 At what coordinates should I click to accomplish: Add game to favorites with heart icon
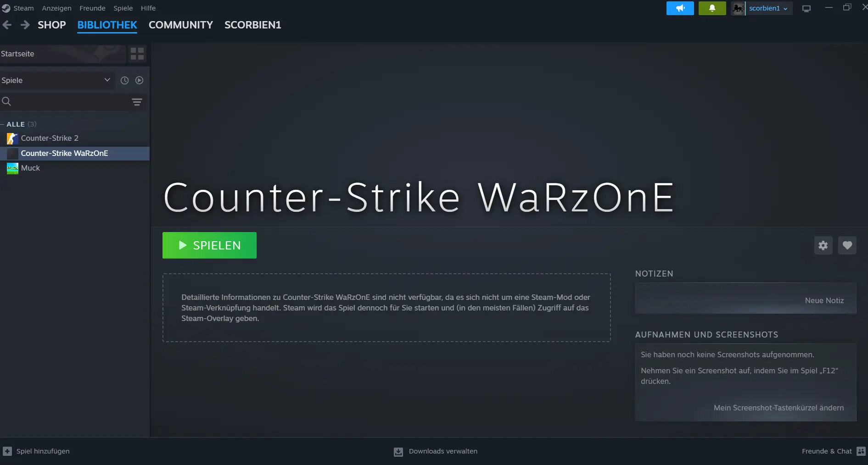pyautogui.click(x=847, y=245)
